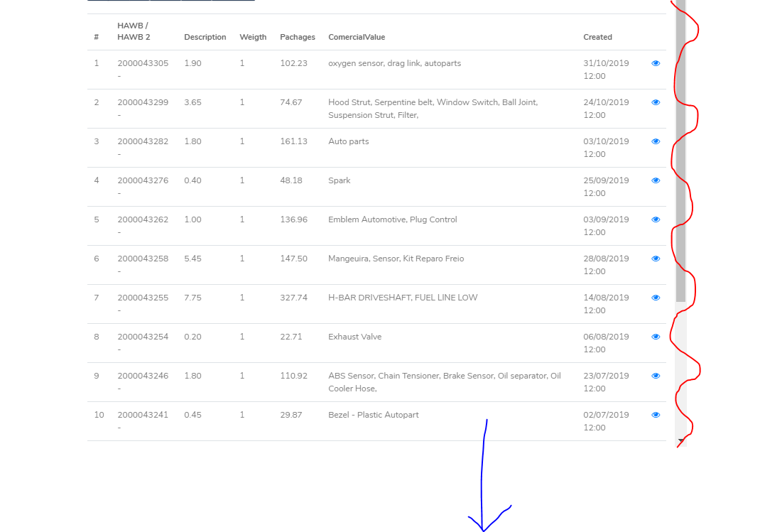
Task: Click HAWB number 2000043255
Action: pos(143,298)
